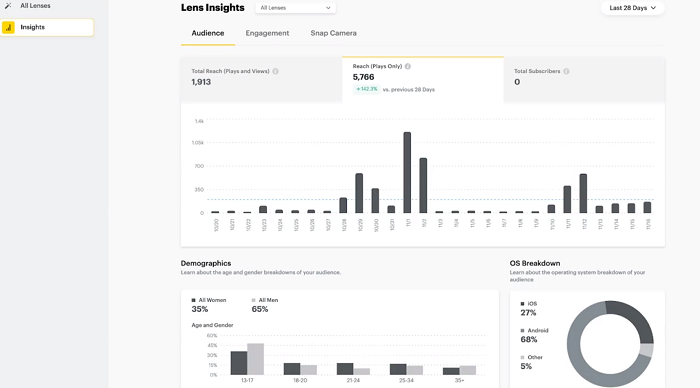Click the 18-20 age group label

[x=300, y=380]
